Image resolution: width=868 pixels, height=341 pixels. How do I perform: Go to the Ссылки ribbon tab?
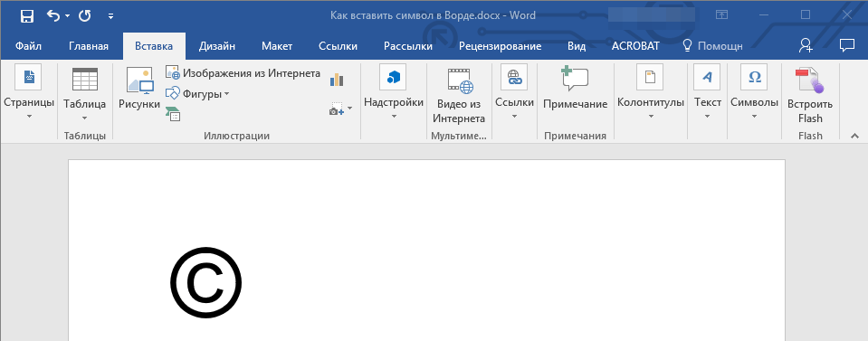point(338,46)
